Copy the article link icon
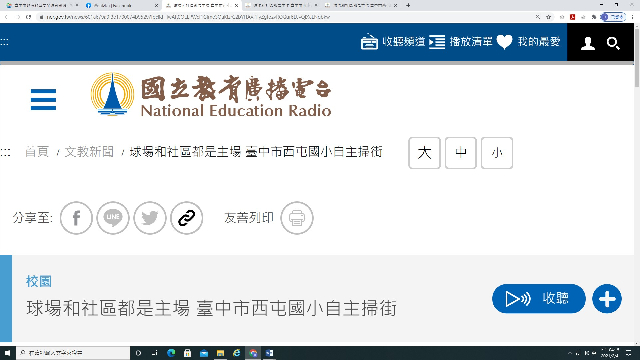 click(187, 218)
